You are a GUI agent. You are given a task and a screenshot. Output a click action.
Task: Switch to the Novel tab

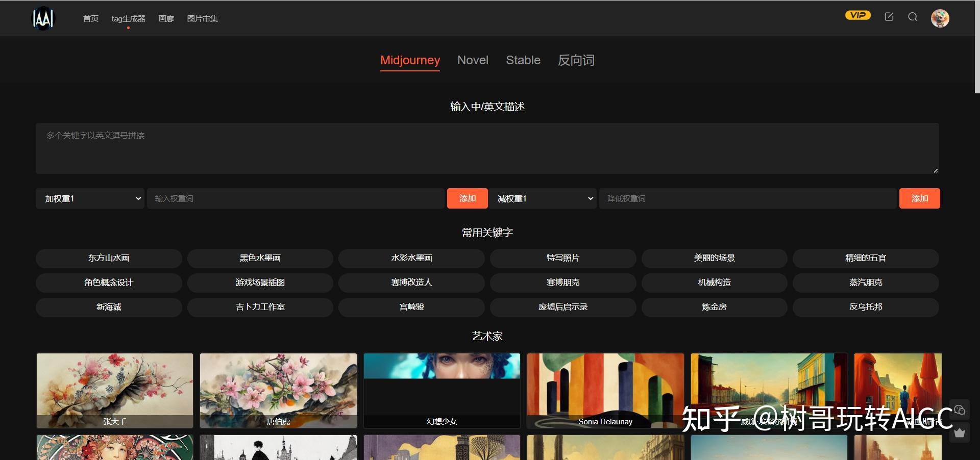click(x=473, y=60)
